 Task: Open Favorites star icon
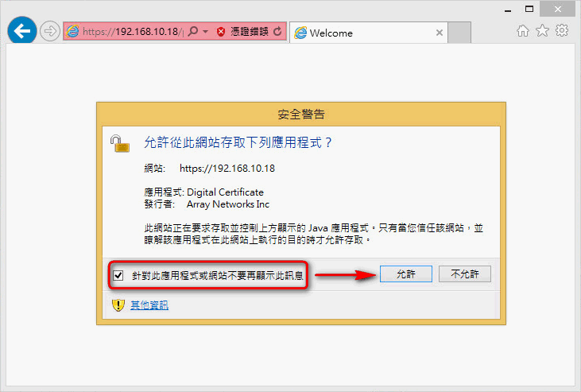[x=543, y=30]
